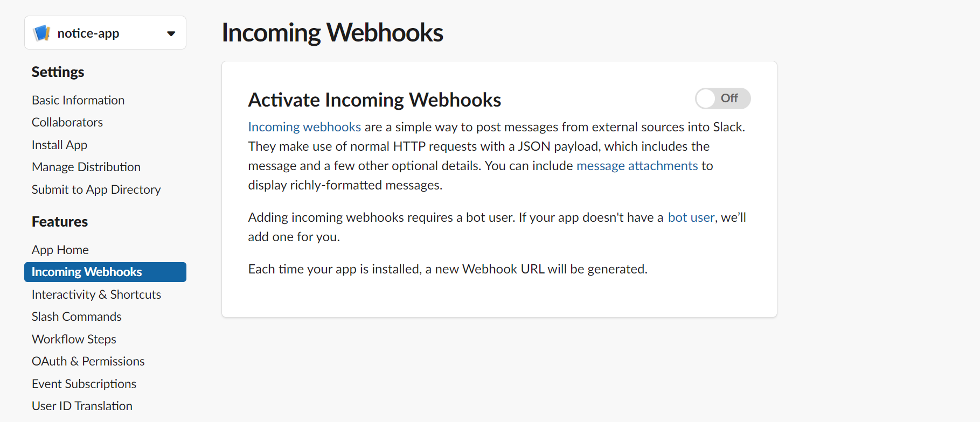The height and width of the screenshot is (422, 980).
Task: Go to Slash Commands page
Action: click(77, 316)
